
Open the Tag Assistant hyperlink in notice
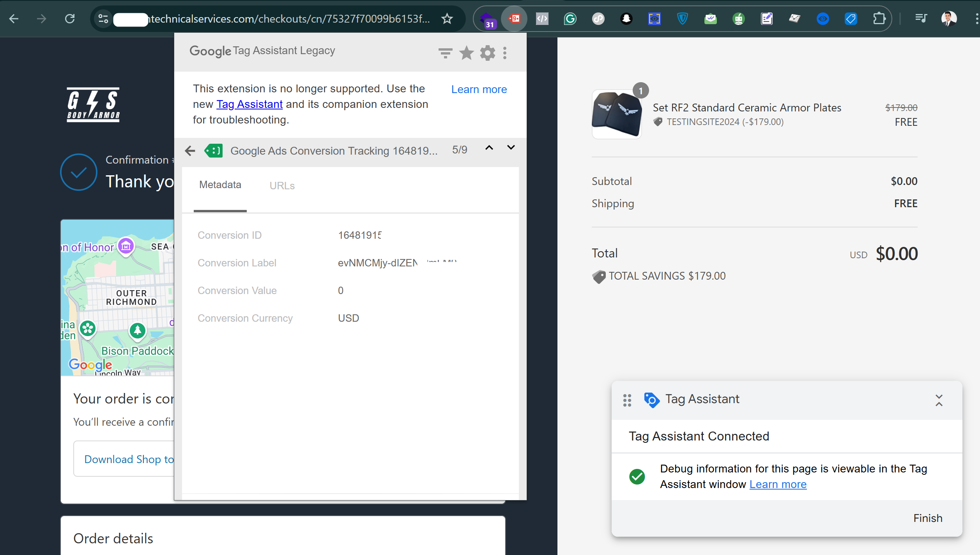249,104
